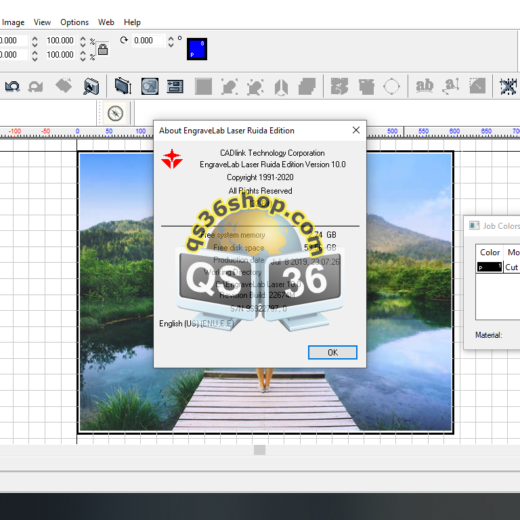Click the greyed dashed-corner shape icon
Viewport: 520px width, 520px height.
477,86
